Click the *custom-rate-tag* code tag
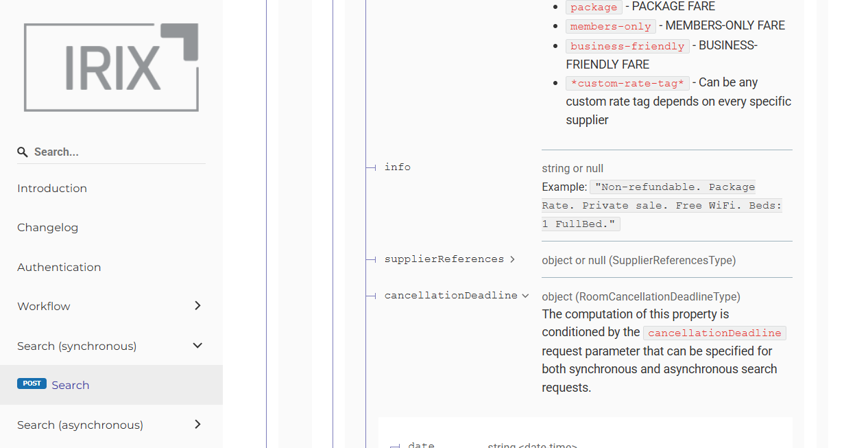Viewport: 868px width, 448px height. tap(627, 83)
